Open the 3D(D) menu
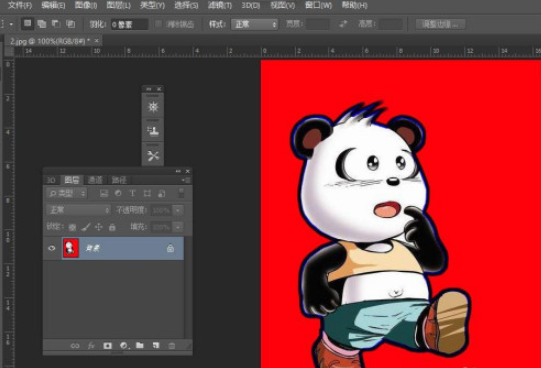 tap(250, 5)
